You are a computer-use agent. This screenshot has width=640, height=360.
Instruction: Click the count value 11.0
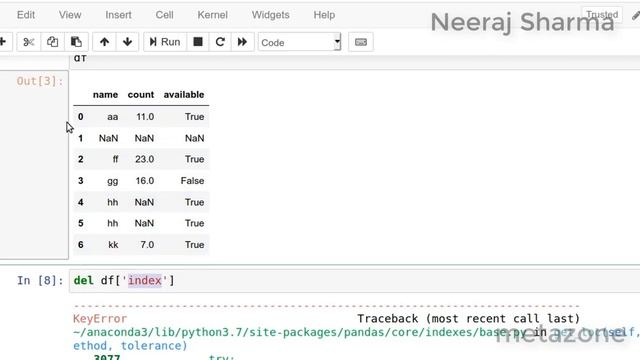tap(145, 117)
